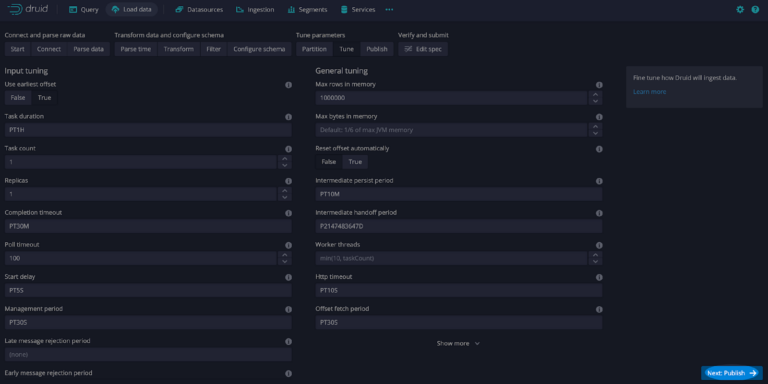Show info for Start delay
Image resolution: width=768 pixels, height=384 pixels.
pos(288,277)
